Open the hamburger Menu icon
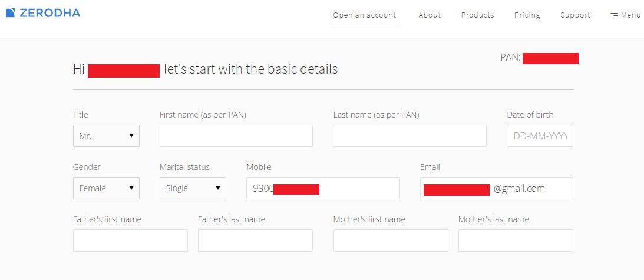The image size is (644, 280). coord(615,15)
